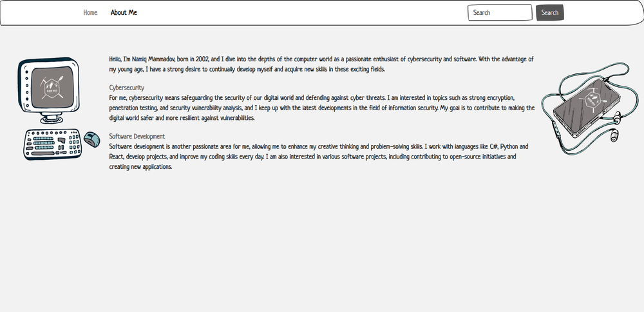Viewport: 644px width, 312px height.
Task: Click the Software Development section heading
Action: point(137,136)
